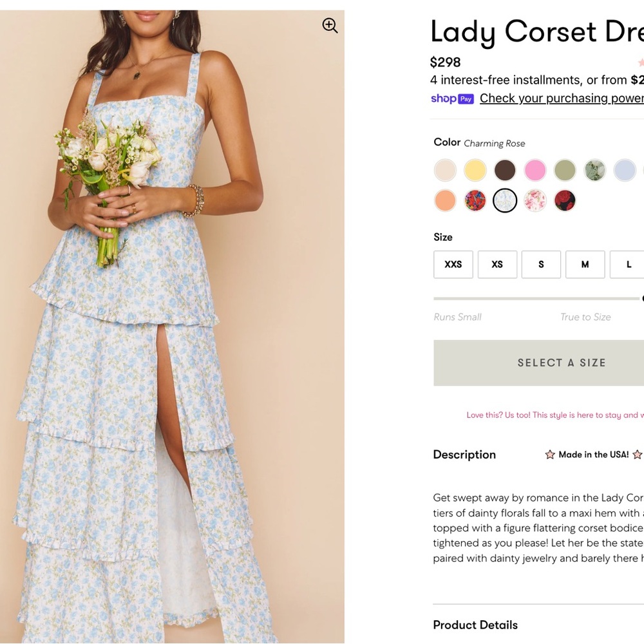Select the yellow color swatch
This screenshot has height=644, width=644.
coord(476,170)
